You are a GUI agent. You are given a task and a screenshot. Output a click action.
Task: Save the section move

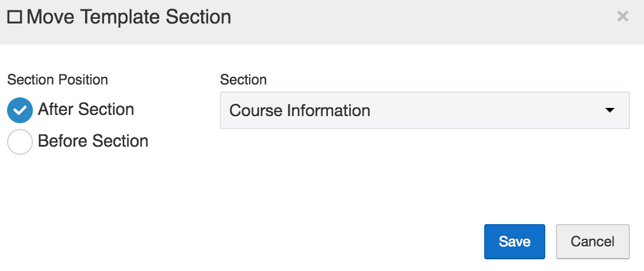coord(515,242)
